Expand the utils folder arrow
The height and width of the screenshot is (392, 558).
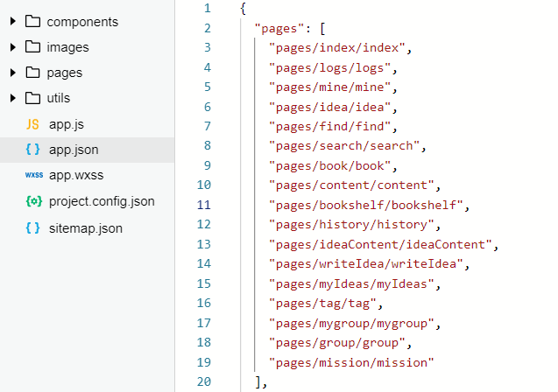(13, 98)
